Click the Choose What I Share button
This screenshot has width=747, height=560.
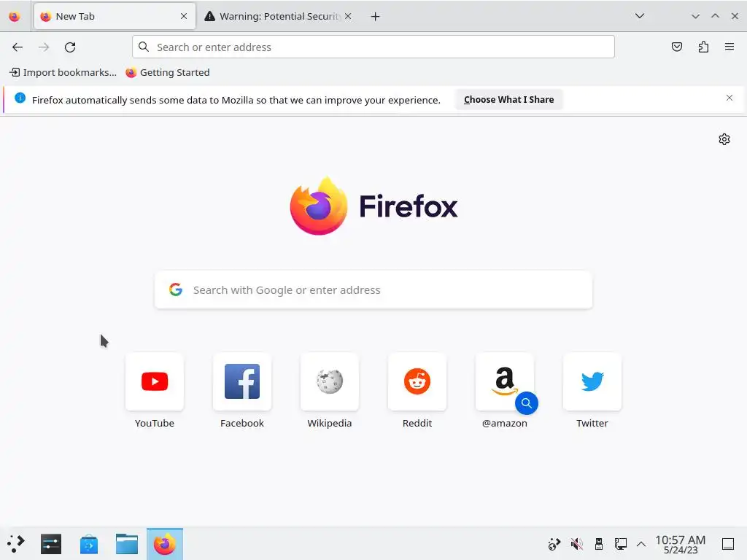508,99
